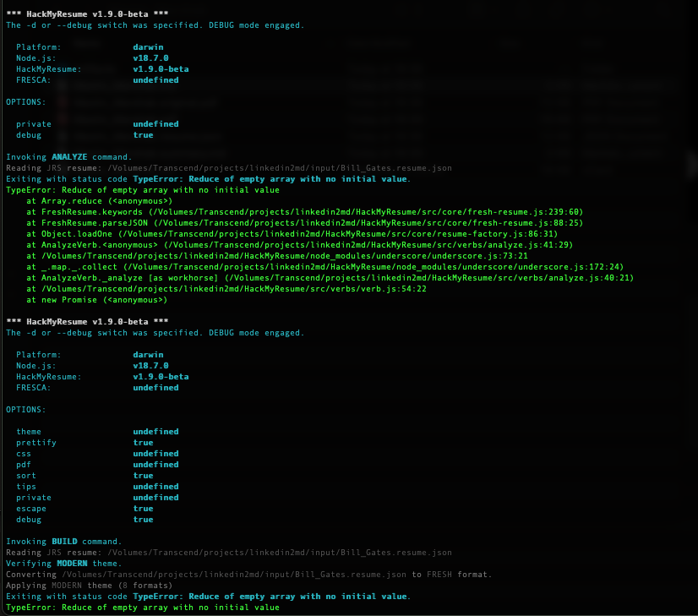Click the 'tips' option label
The width and height of the screenshot is (698, 616).
(x=26, y=487)
